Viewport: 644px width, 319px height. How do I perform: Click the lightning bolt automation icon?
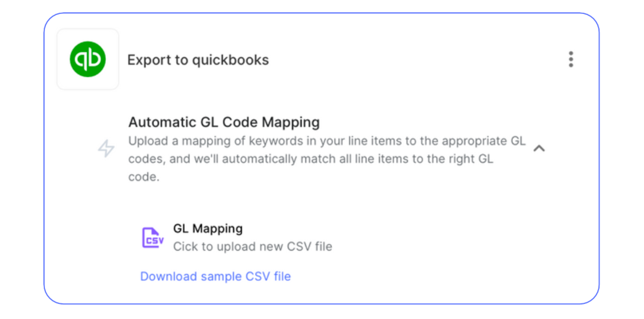tap(106, 148)
